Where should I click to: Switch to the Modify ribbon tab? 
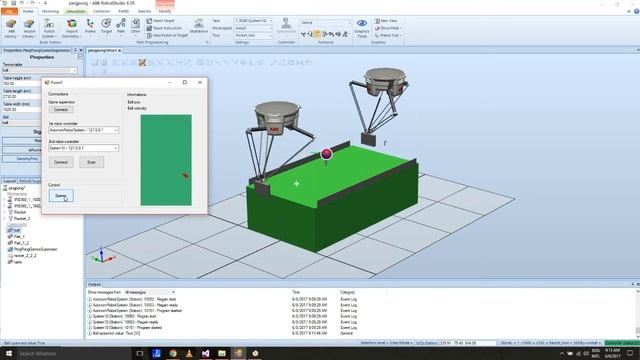pyautogui.click(x=165, y=11)
